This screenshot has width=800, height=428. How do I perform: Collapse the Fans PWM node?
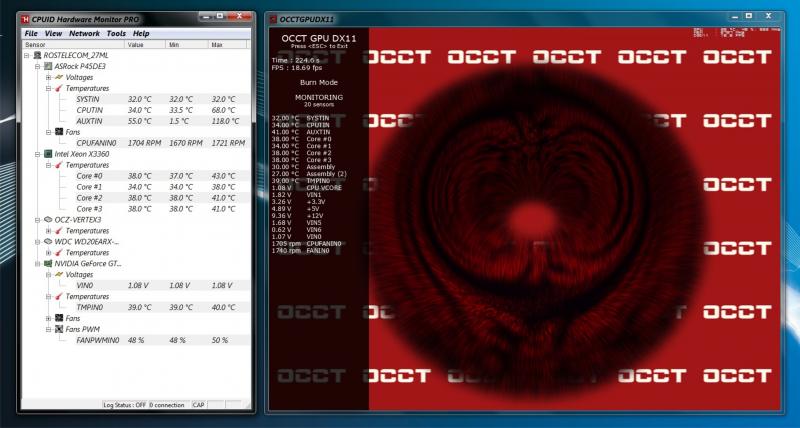pyautogui.click(x=48, y=330)
